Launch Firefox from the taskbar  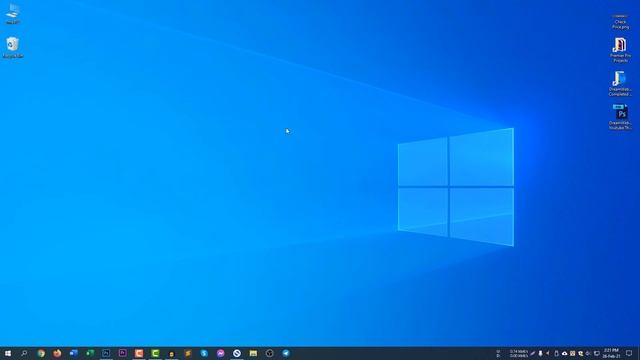pyautogui.click(x=57, y=353)
